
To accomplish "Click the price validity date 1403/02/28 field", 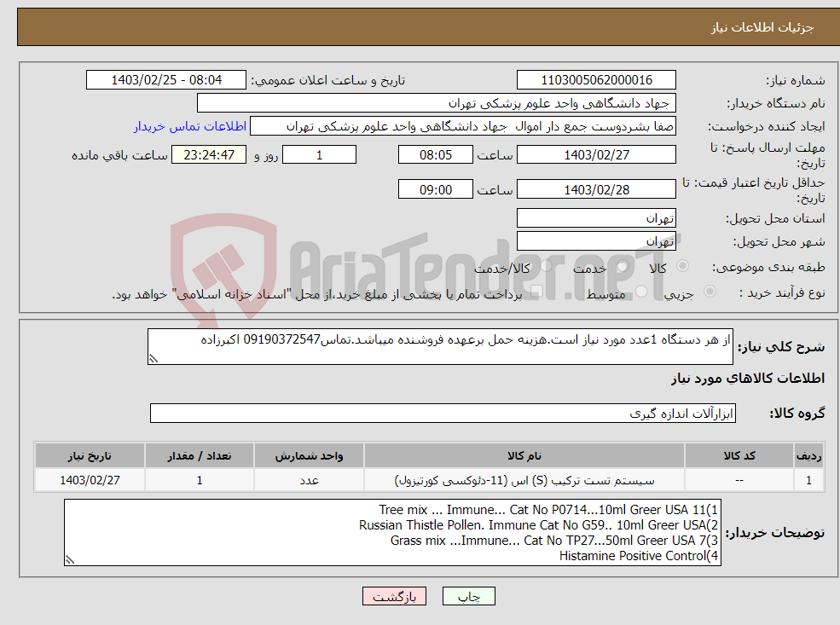I will (596, 189).
